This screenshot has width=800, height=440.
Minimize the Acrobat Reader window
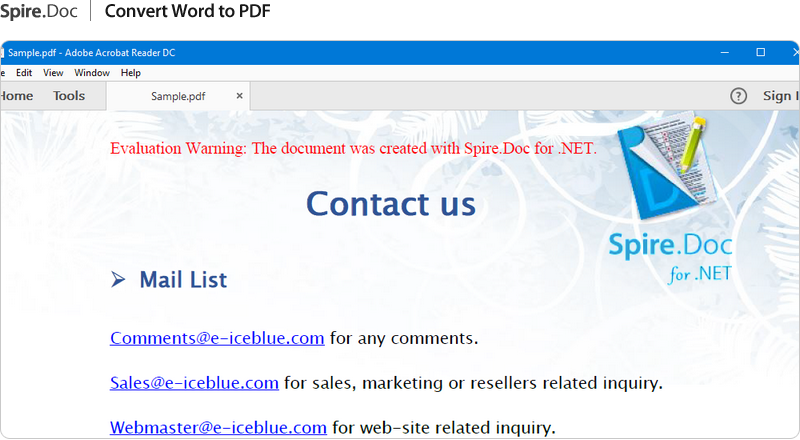click(723, 52)
